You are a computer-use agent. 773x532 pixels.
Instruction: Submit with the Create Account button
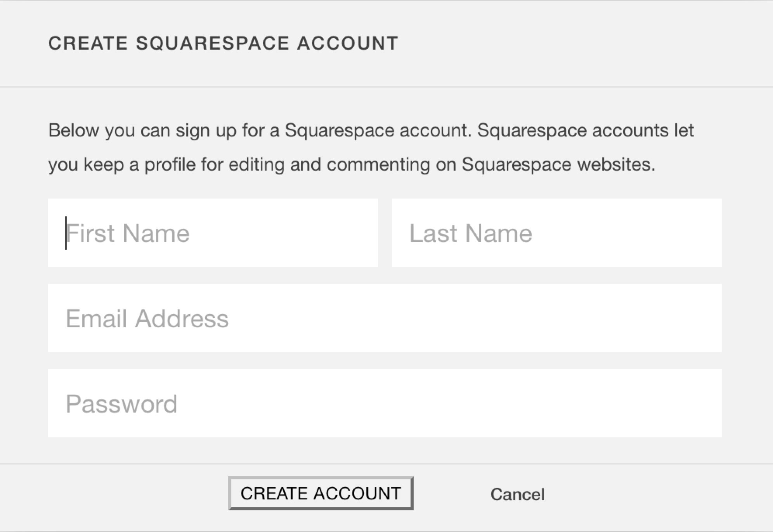(x=321, y=493)
